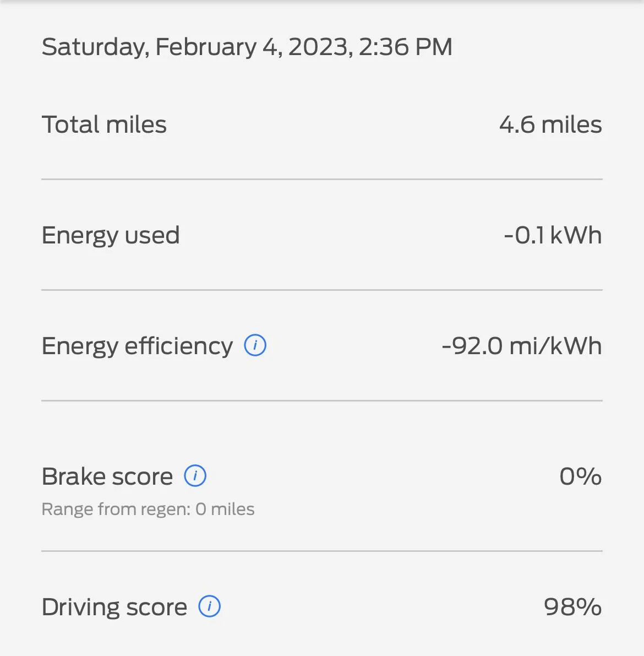644x656 pixels.
Task: Click the divider line above Driving score
Action: click(322, 551)
